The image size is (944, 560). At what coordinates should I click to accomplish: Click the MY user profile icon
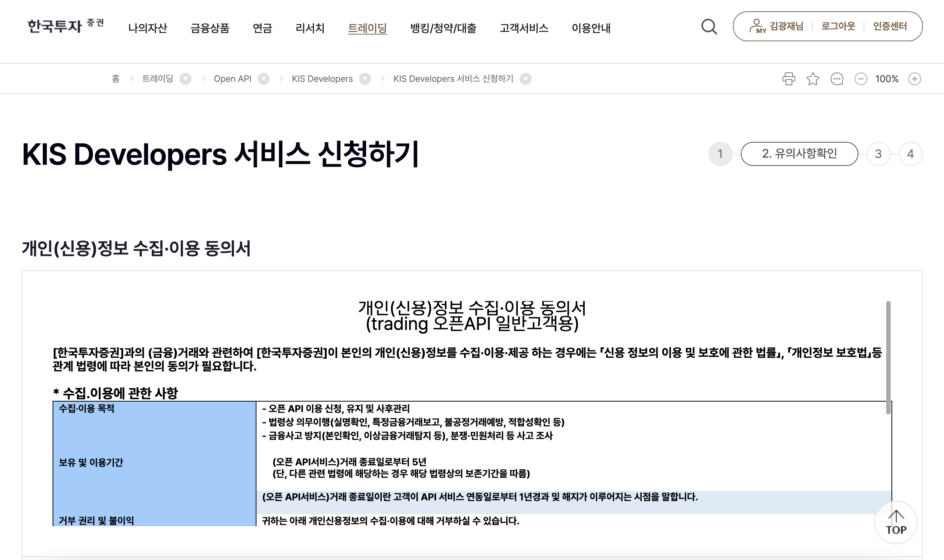[x=757, y=26]
